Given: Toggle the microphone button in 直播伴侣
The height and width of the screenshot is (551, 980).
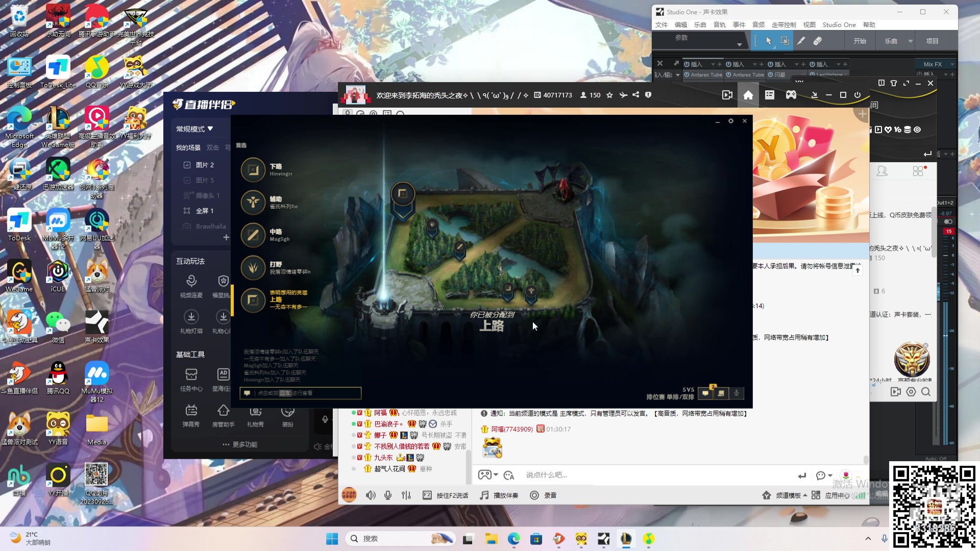Looking at the screenshot, I should (x=325, y=419).
